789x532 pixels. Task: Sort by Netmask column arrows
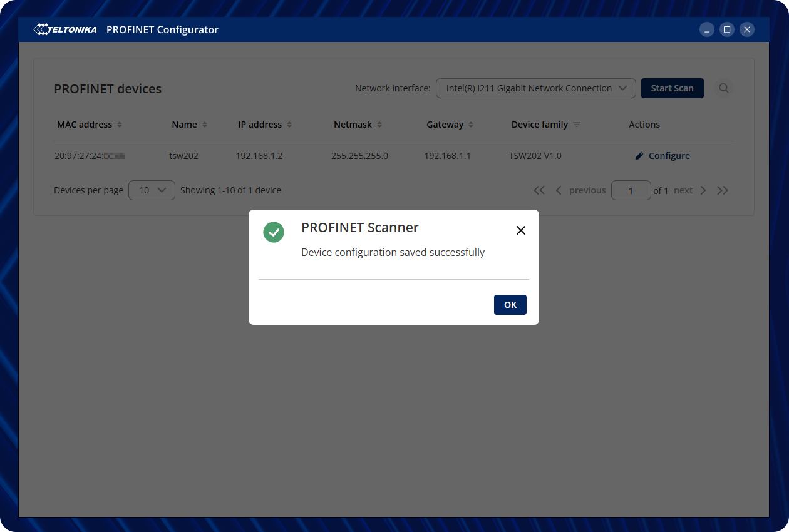(379, 125)
